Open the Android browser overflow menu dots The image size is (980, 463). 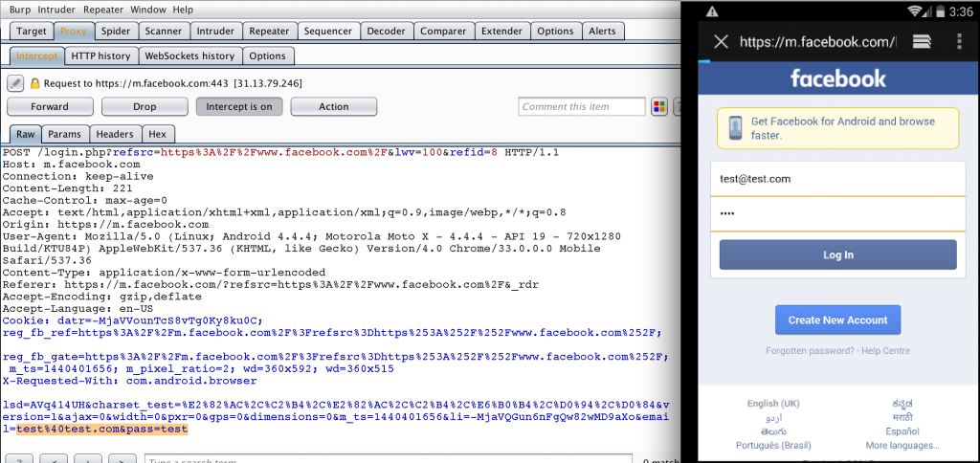[x=959, y=41]
